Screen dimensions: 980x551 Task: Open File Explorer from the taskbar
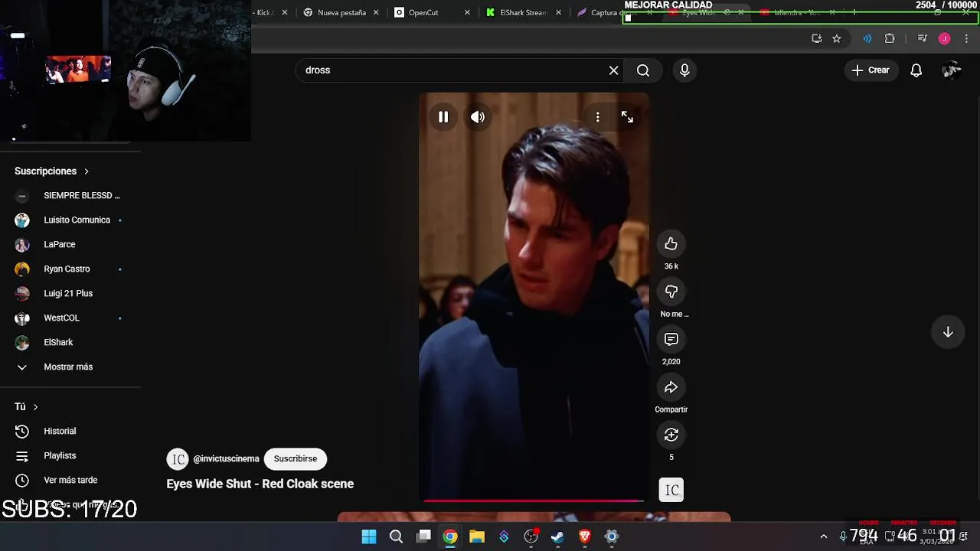coord(477,536)
